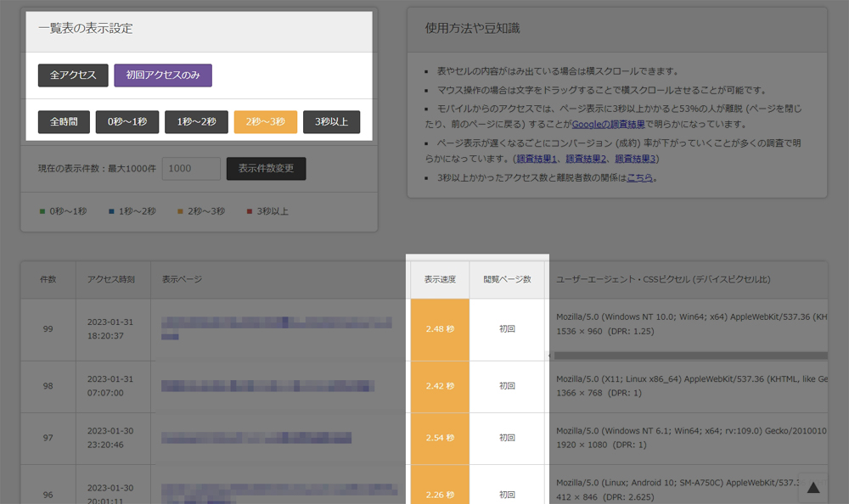Click the 件数 column header

pyautogui.click(x=48, y=279)
